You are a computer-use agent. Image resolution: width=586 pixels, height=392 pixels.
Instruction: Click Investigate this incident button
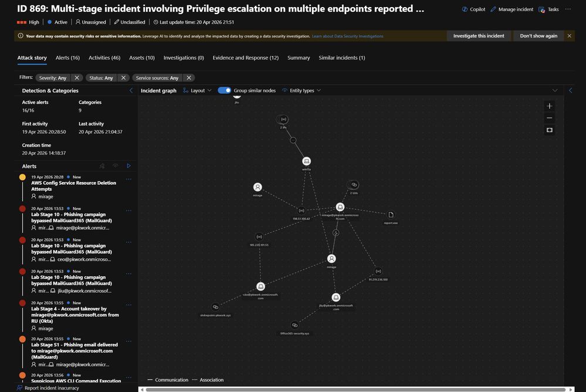tap(479, 36)
